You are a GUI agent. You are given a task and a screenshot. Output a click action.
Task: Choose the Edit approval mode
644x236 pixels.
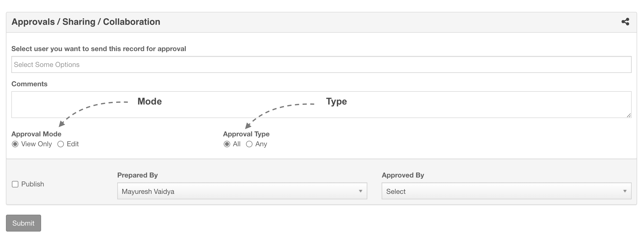[60, 144]
